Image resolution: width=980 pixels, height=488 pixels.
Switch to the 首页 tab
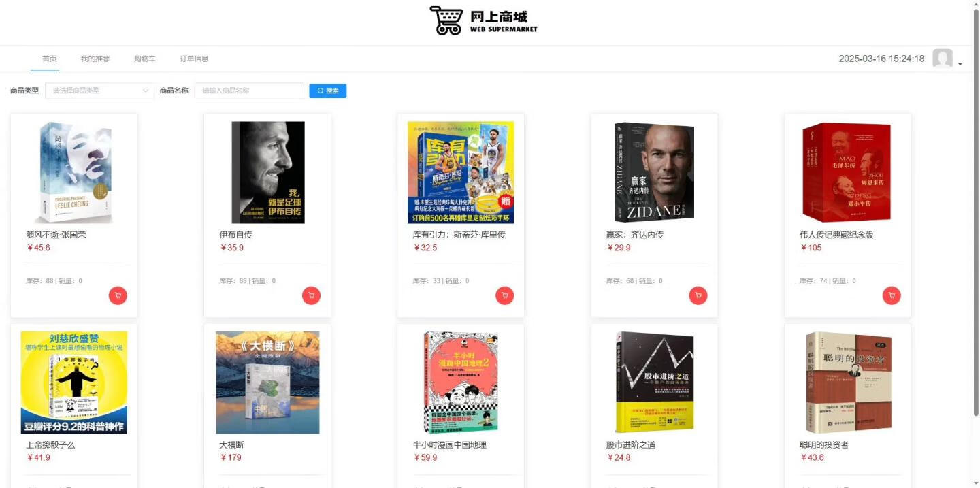coord(50,59)
